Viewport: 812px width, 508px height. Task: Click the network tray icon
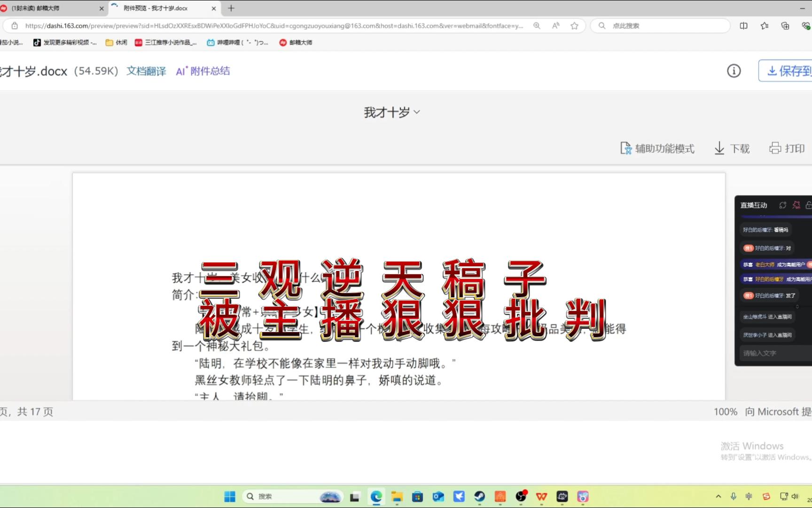pos(783,496)
